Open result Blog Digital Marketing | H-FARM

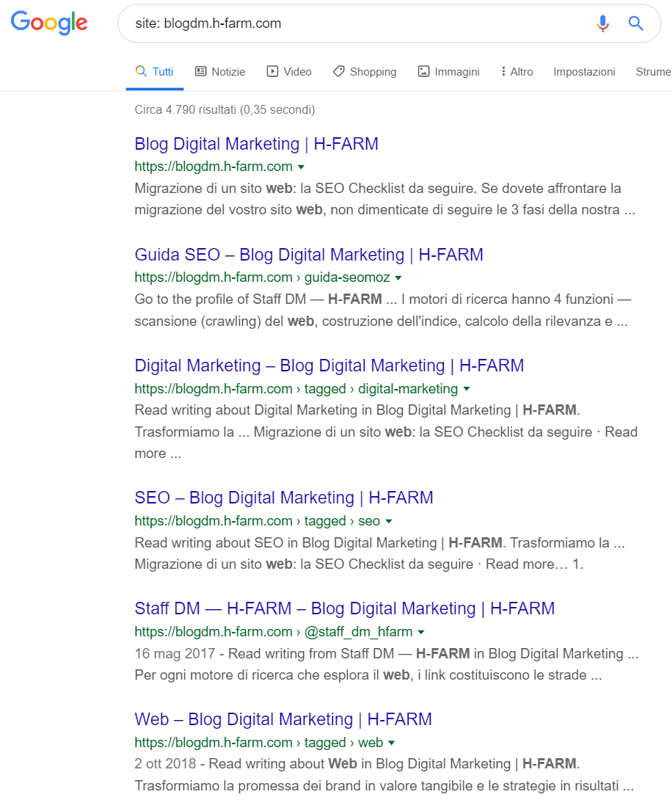(x=256, y=144)
